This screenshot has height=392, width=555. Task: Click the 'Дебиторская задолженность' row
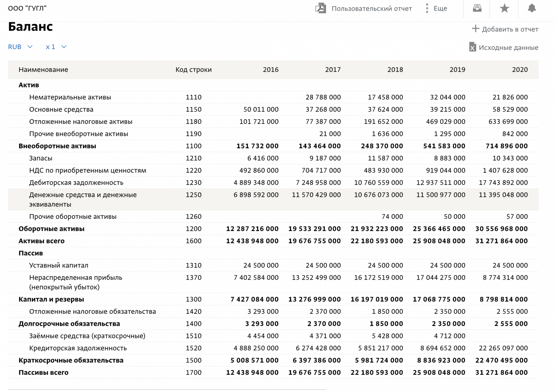(76, 182)
